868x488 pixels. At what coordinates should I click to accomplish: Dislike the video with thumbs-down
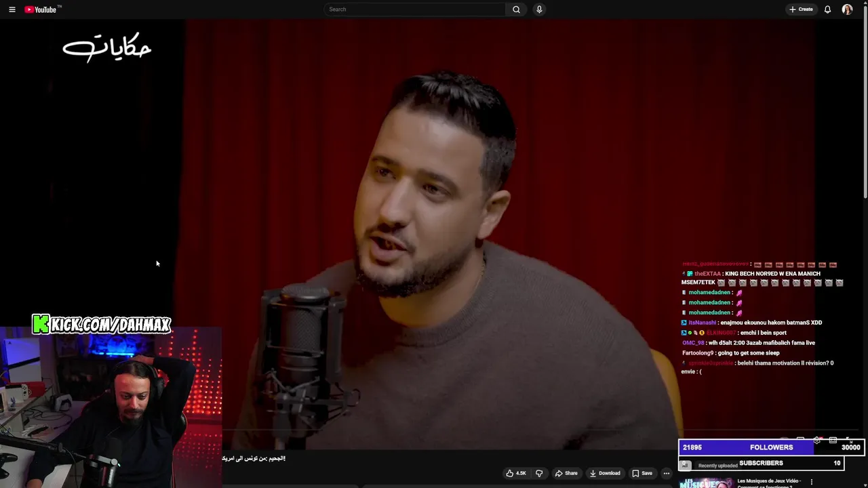click(539, 473)
